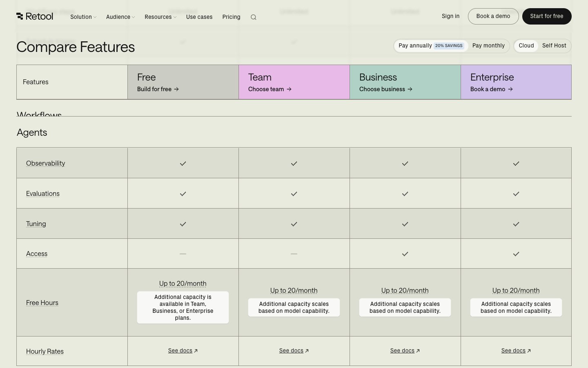Click the Start for free button

pos(546,16)
